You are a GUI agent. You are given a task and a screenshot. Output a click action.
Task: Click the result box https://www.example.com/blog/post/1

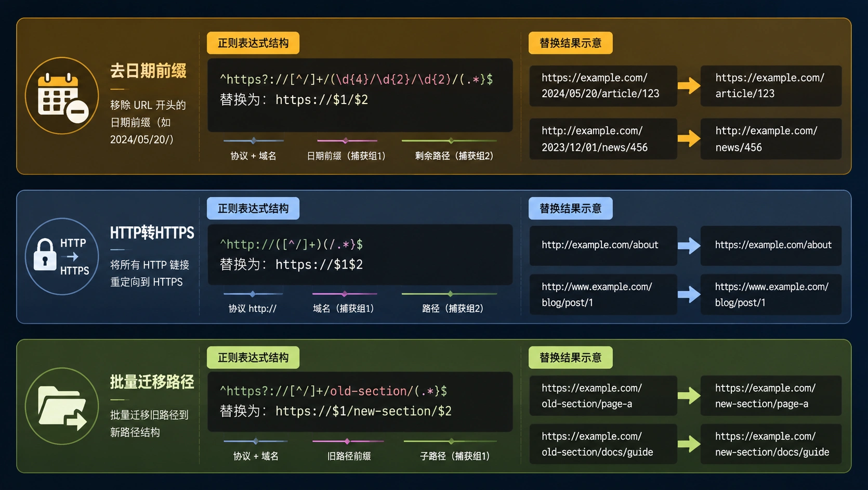(771, 294)
